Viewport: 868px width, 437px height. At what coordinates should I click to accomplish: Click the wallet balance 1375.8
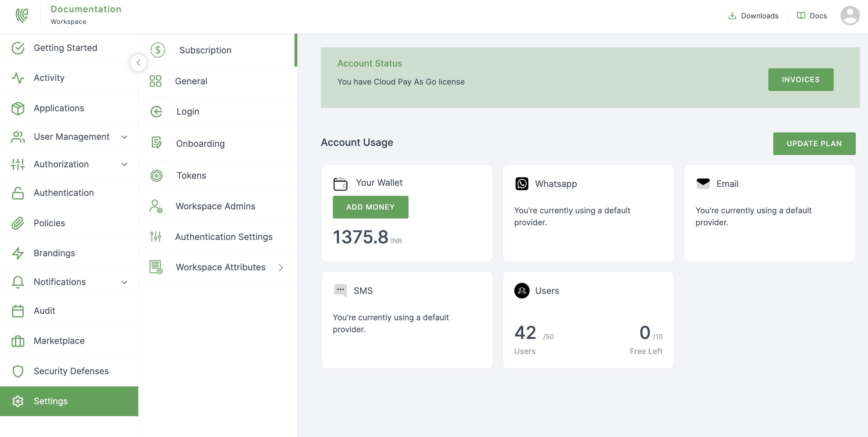click(360, 237)
